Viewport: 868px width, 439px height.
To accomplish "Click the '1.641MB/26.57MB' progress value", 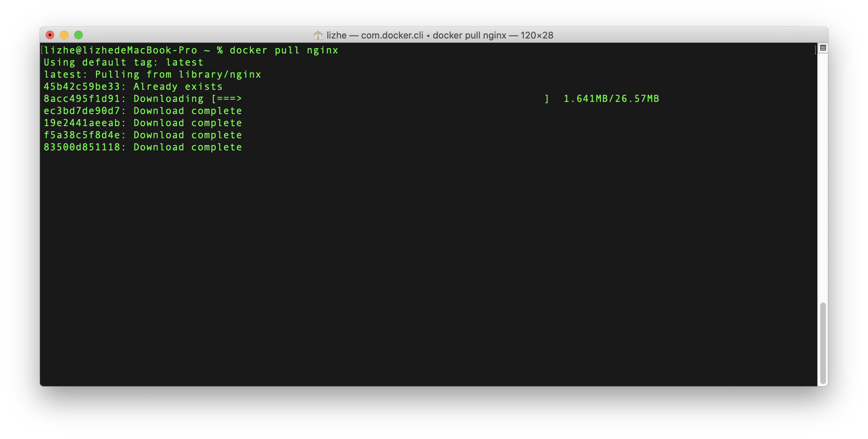I will (x=611, y=99).
